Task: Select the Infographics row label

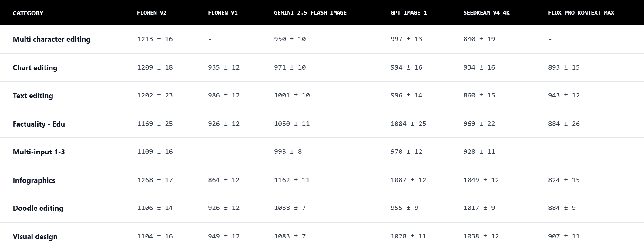Action: click(x=34, y=180)
